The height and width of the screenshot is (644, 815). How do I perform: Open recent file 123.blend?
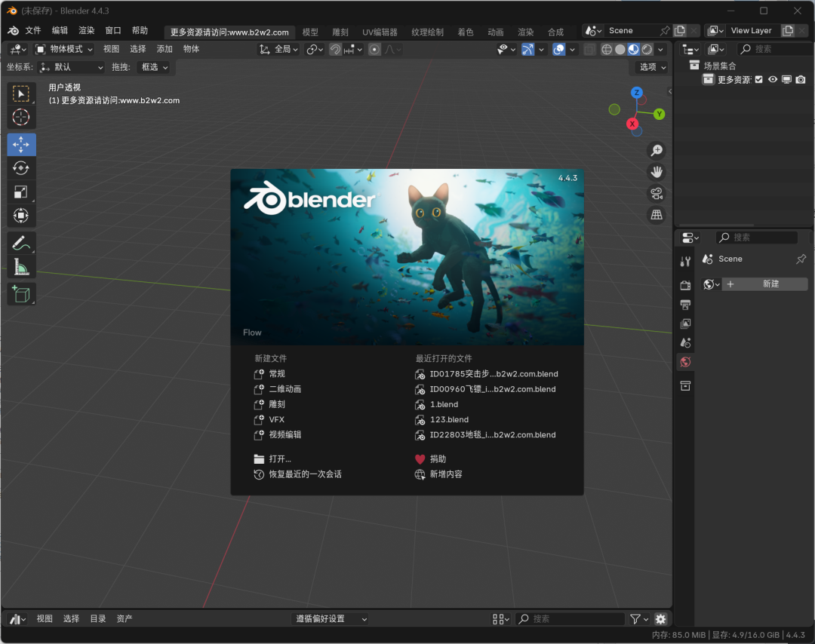coord(449,419)
